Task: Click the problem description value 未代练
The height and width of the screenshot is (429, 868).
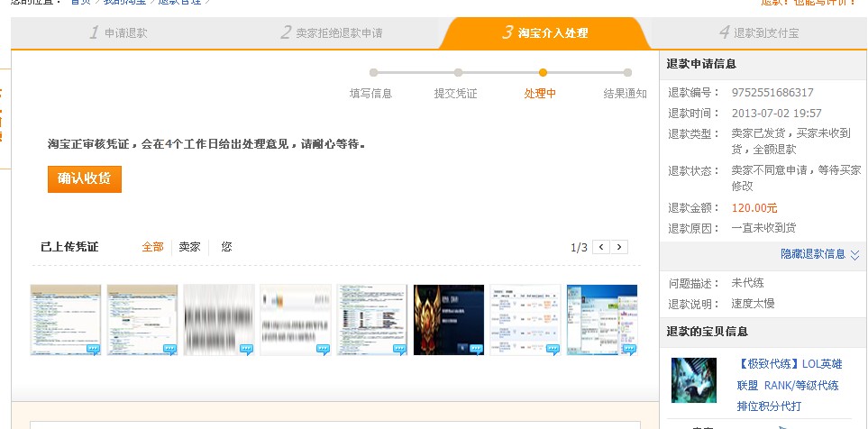Action: click(748, 283)
